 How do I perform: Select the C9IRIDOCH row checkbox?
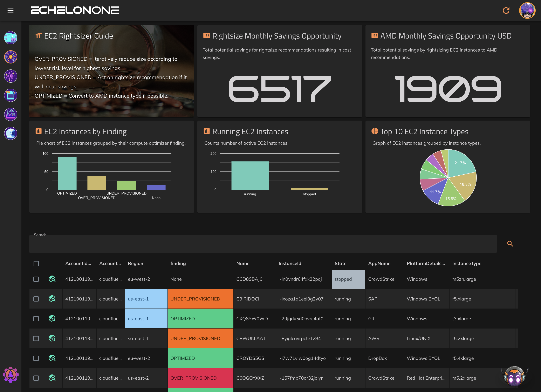tap(36, 299)
